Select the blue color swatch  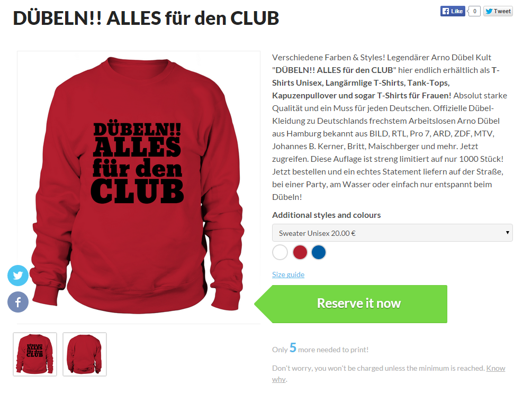319,252
